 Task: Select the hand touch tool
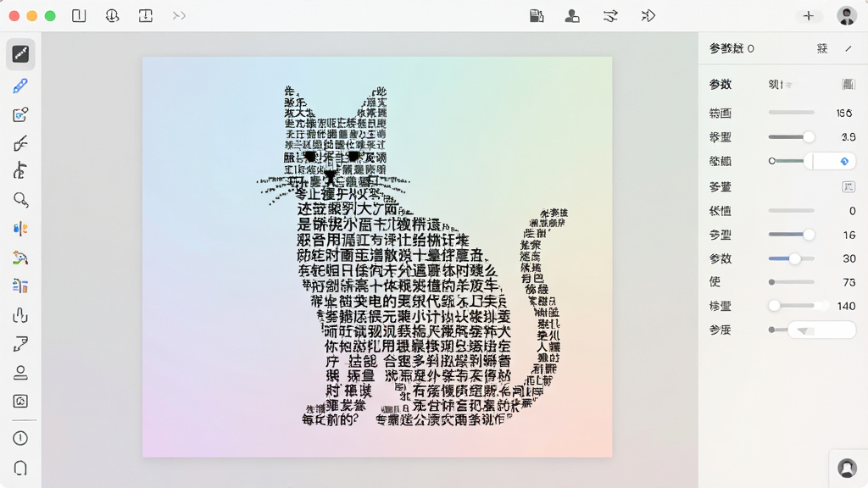[x=20, y=315]
